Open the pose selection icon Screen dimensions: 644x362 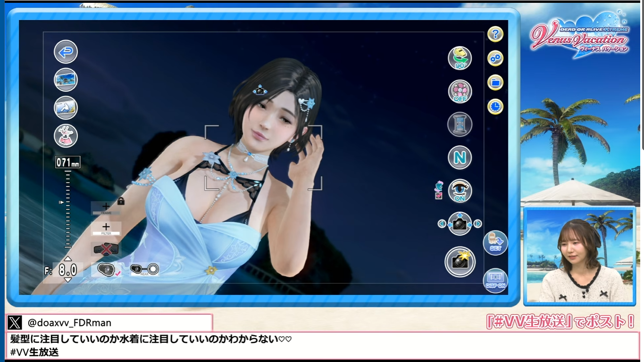click(x=66, y=107)
